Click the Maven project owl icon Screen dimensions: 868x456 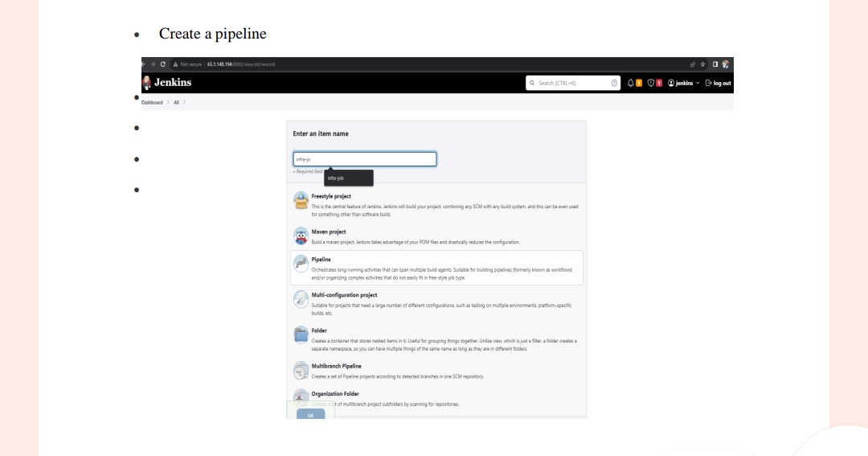[301, 236]
